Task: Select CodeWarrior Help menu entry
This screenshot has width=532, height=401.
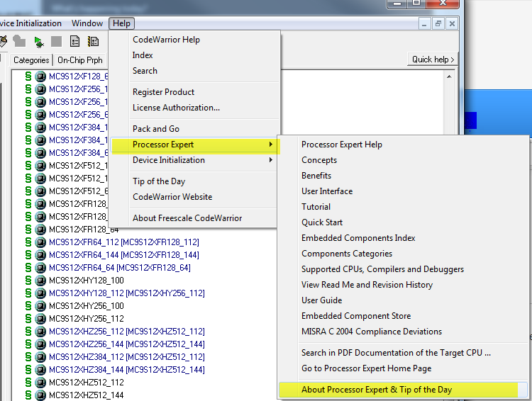Action: pyautogui.click(x=166, y=40)
